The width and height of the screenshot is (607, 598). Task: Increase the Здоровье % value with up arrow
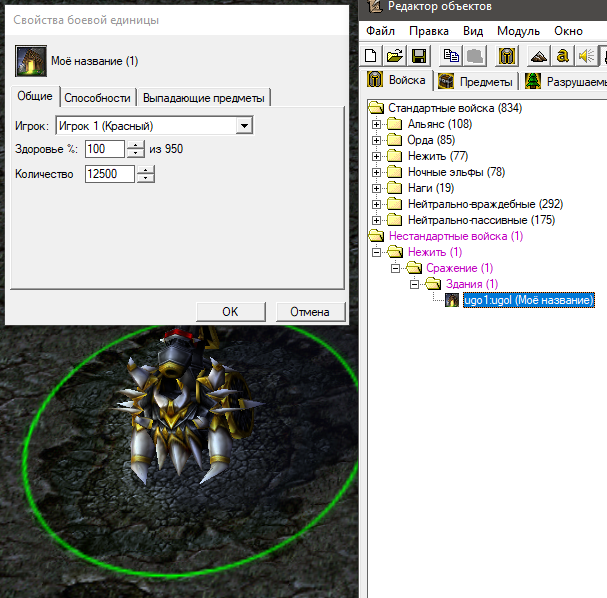coord(135,145)
